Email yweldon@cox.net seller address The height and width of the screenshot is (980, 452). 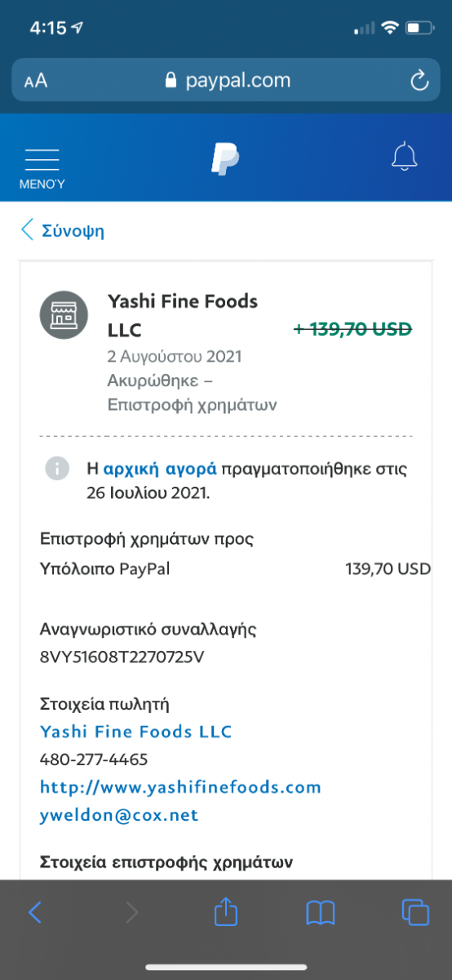(x=119, y=815)
